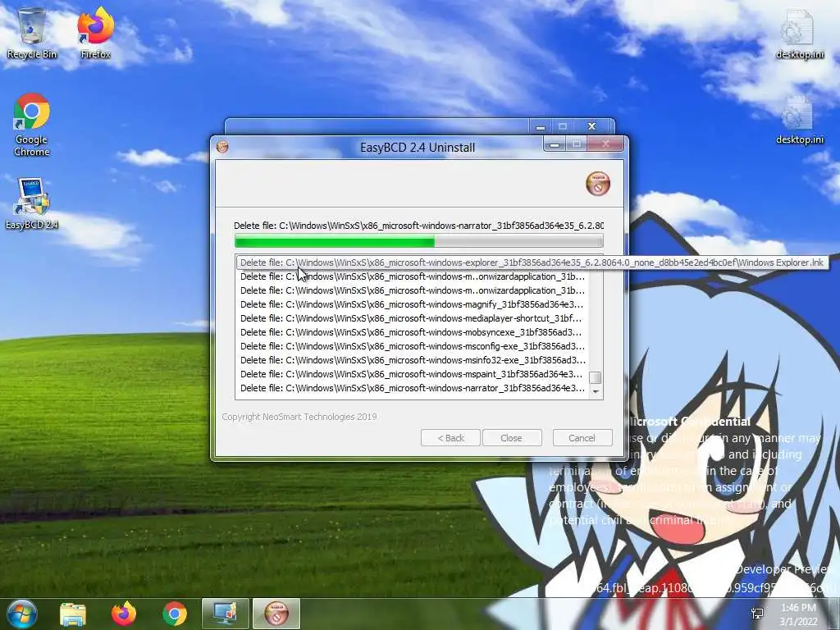
Task: Click the status line above the progress bar
Action: 419,226
